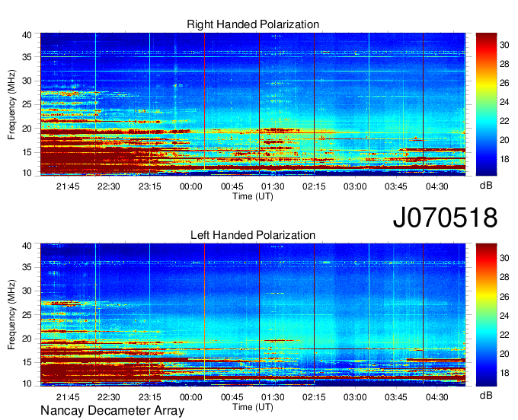Screen dimensions: 518x420
Task: Click the "Left Handed Polarization" plot title
Action: [253, 235]
